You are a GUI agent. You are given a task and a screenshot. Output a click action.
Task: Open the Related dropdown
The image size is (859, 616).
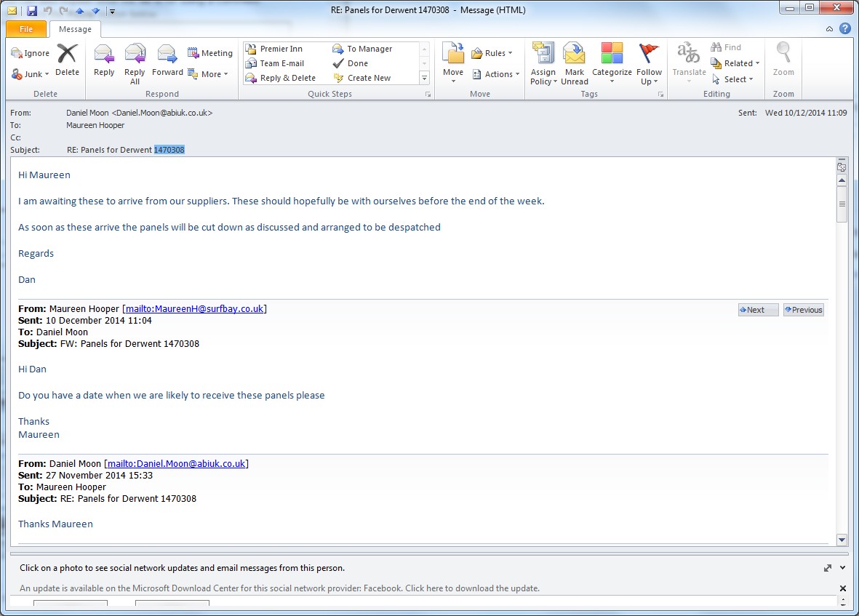point(735,63)
